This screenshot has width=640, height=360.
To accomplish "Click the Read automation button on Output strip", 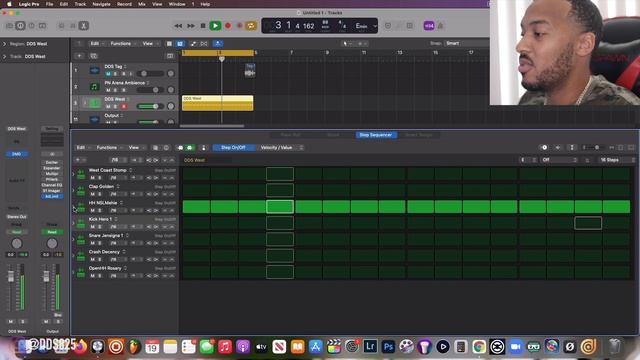I will coord(52,232).
